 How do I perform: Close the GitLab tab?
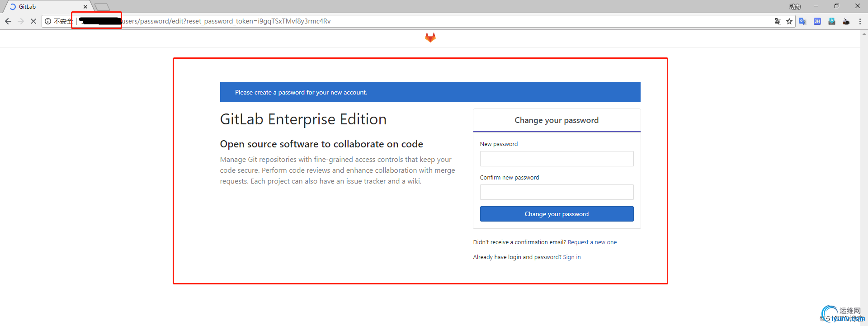[x=85, y=7]
